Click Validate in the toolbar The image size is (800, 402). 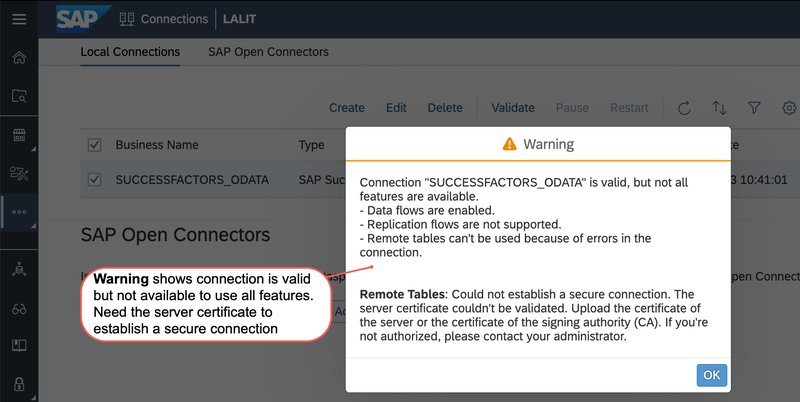(x=513, y=108)
